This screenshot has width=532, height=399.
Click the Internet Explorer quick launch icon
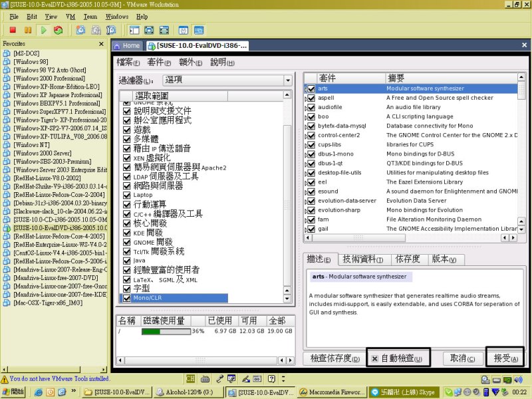39,392
